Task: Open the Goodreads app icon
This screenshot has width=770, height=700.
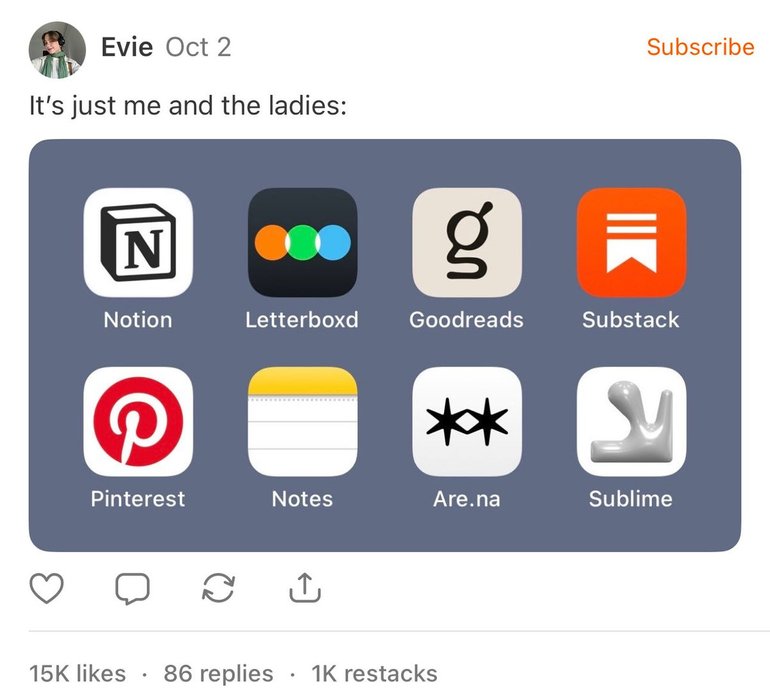Action: coord(467,242)
